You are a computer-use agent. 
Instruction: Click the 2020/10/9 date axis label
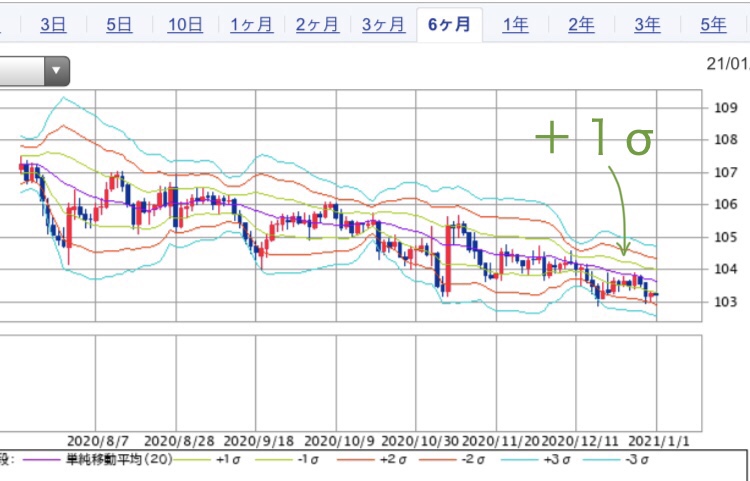click(340, 441)
